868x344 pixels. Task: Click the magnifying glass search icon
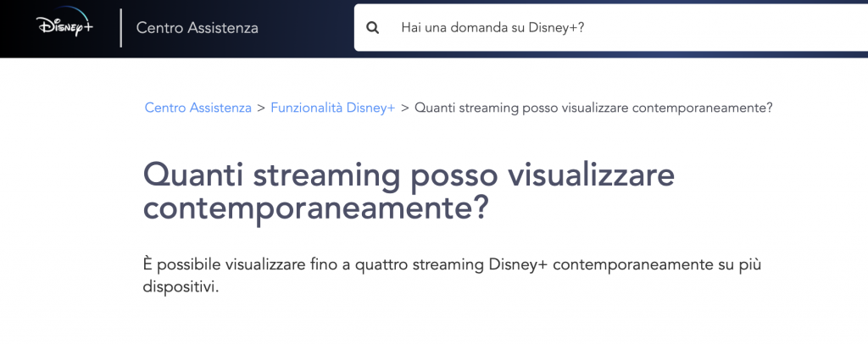(372, 28)
